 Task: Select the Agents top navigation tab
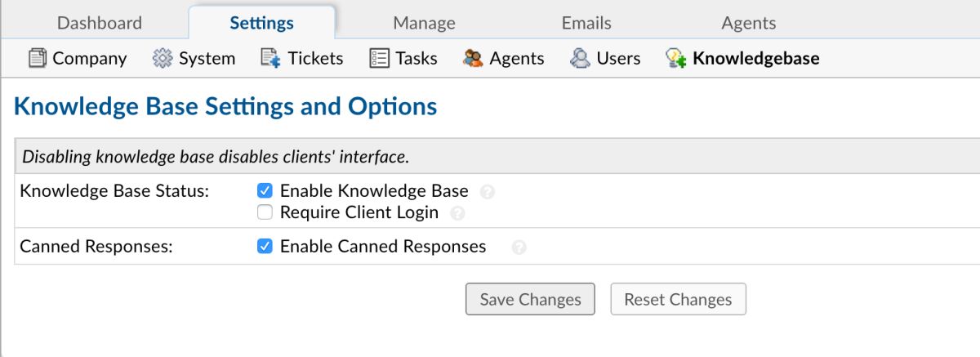[748, 23]
